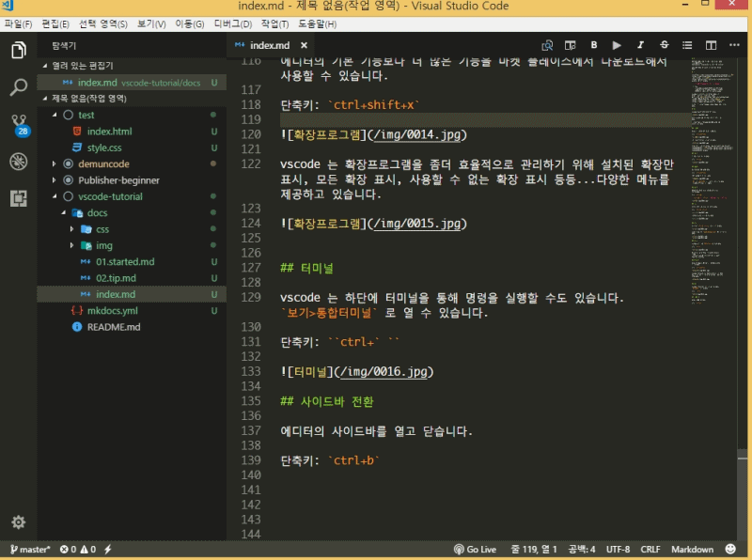Open 01.started.md file
The image size is (752, 560).
tap(132, 262)
